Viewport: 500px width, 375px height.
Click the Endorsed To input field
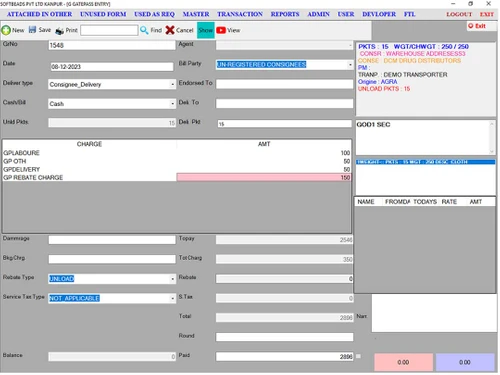tap(284, 84)
